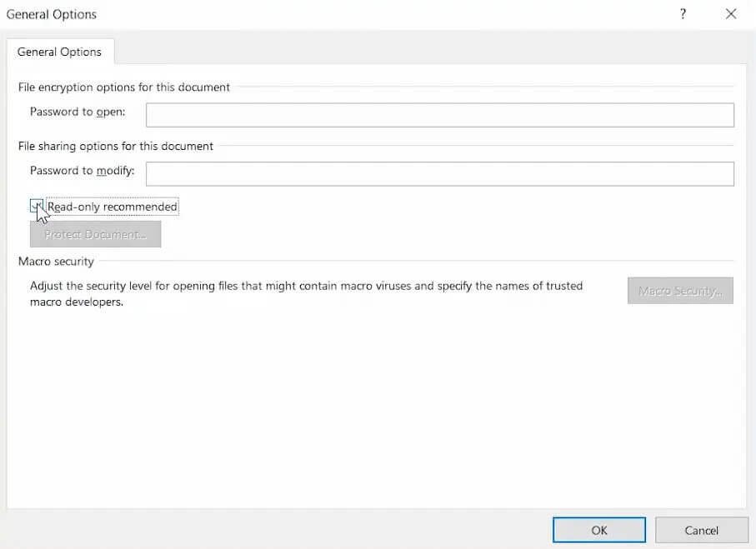Click the 'Password to modify:' label
The height and width of the screenshot is (549, 756).
82,171
